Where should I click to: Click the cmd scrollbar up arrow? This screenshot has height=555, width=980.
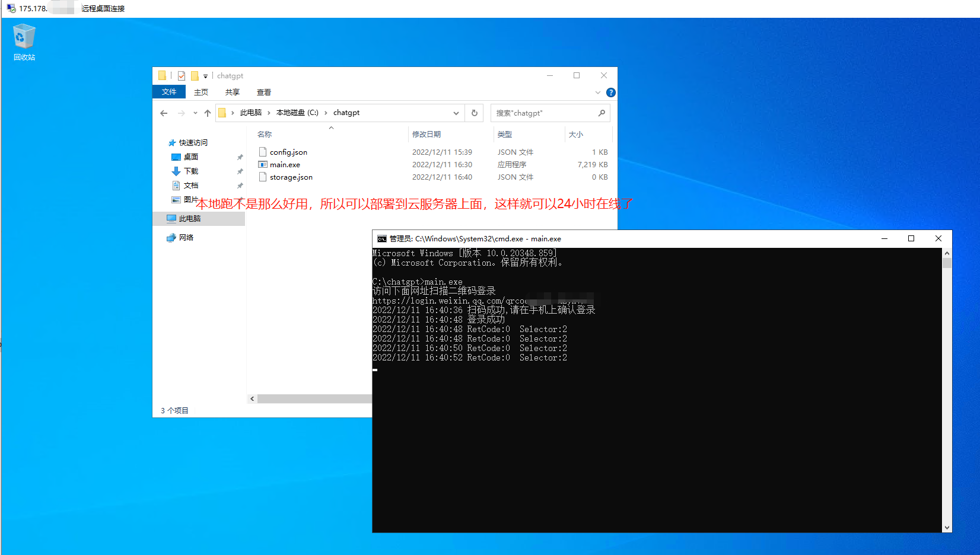(x=947, y=253)
